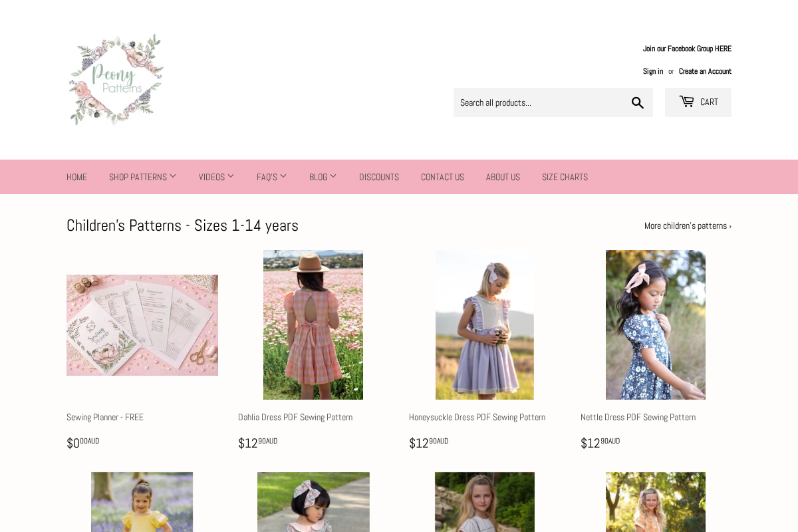The width and height of the screenshot is (798, 532).
Task: Click Join our Facebook Group HERE
Action: 687,48
